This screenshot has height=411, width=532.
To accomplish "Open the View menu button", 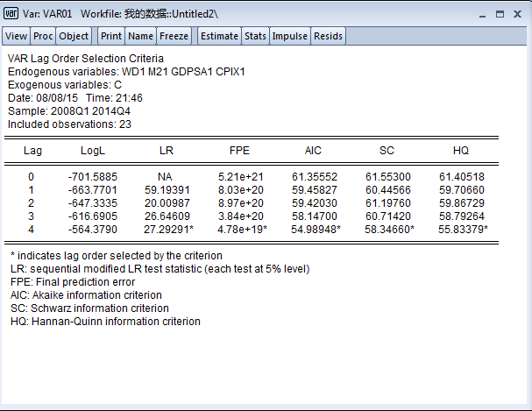I will point(17,36).
